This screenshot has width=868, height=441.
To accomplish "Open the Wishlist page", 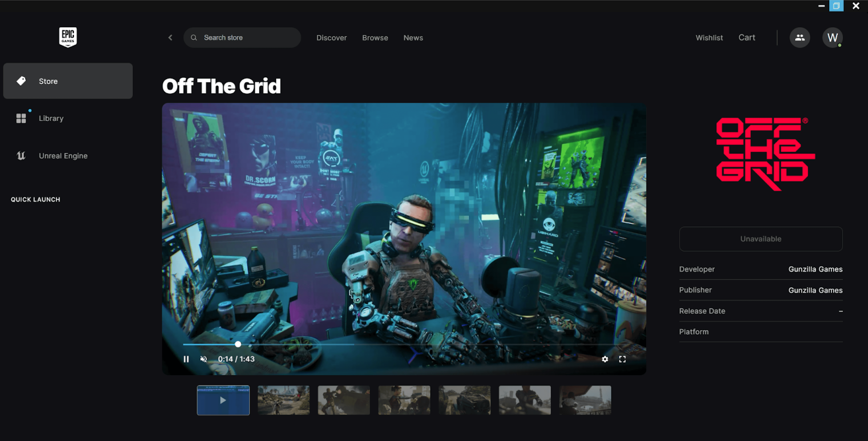I will tap(709, 38).
